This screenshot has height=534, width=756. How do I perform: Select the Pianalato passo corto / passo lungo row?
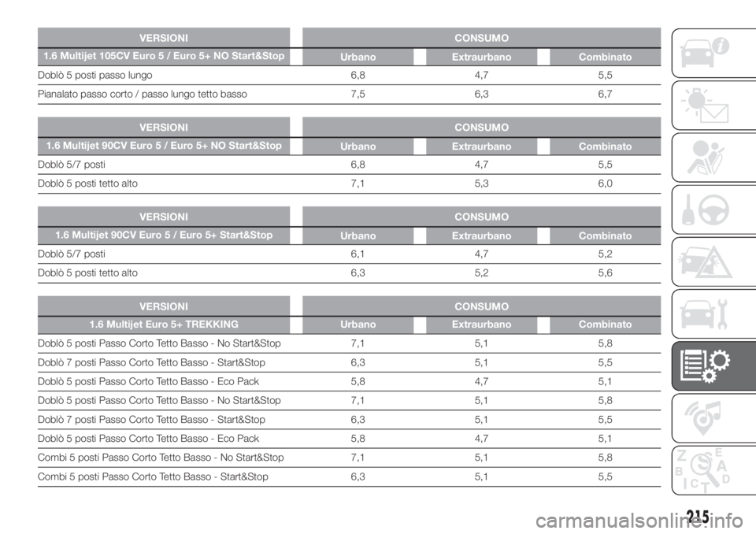point(349,94)
